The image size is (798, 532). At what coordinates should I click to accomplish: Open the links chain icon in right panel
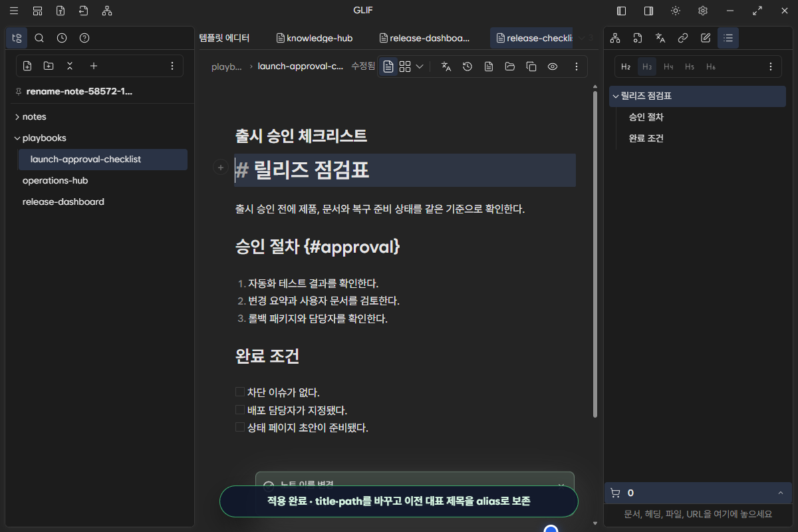click(x=683, y=38)
